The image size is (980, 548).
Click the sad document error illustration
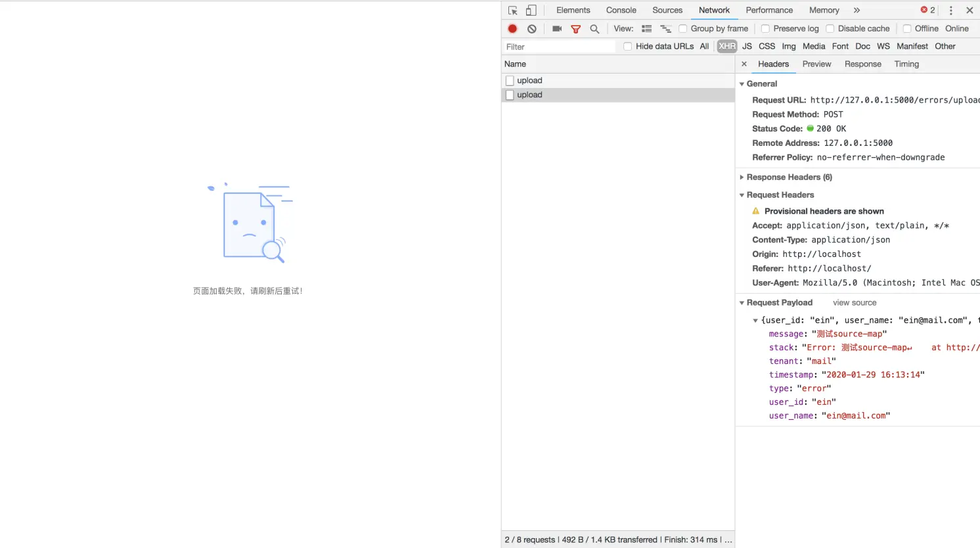[250, 223]
